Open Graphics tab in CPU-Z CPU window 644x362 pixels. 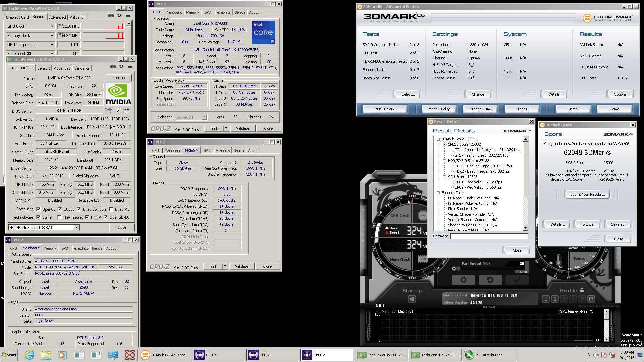224,12
